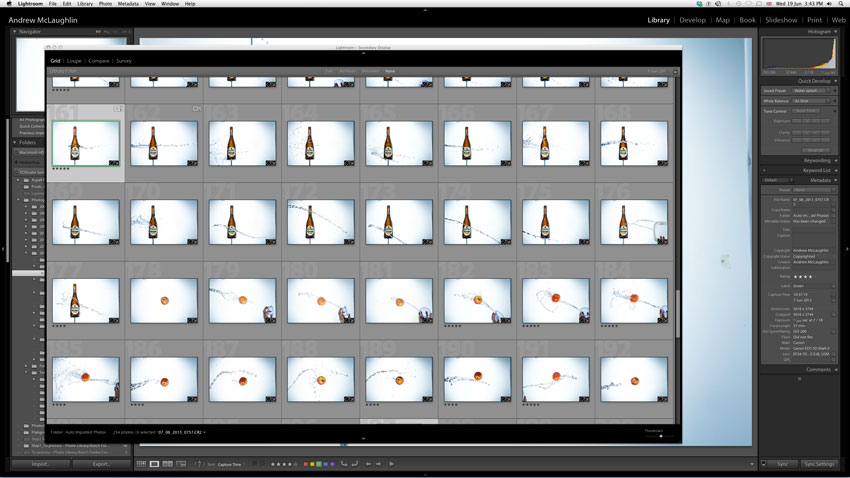Expand the Keywording panel
850x478 pixels.
click(835, 160)
